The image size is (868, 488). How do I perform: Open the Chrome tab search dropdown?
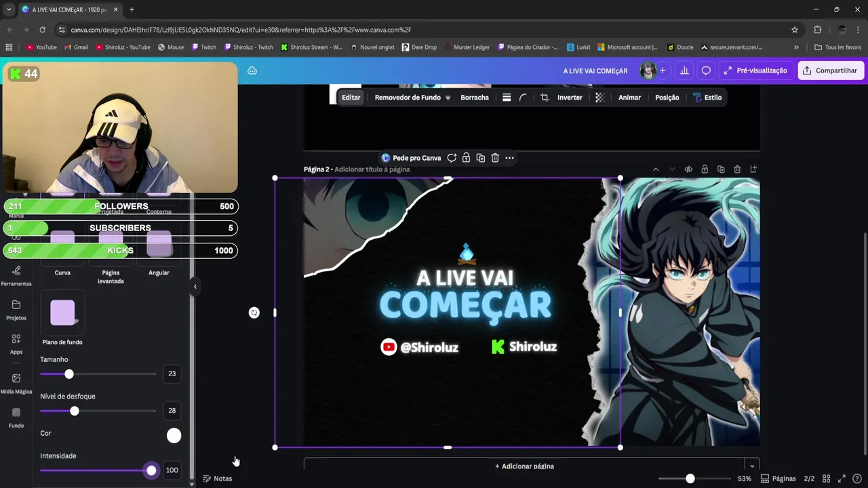(x=8, y=9)
